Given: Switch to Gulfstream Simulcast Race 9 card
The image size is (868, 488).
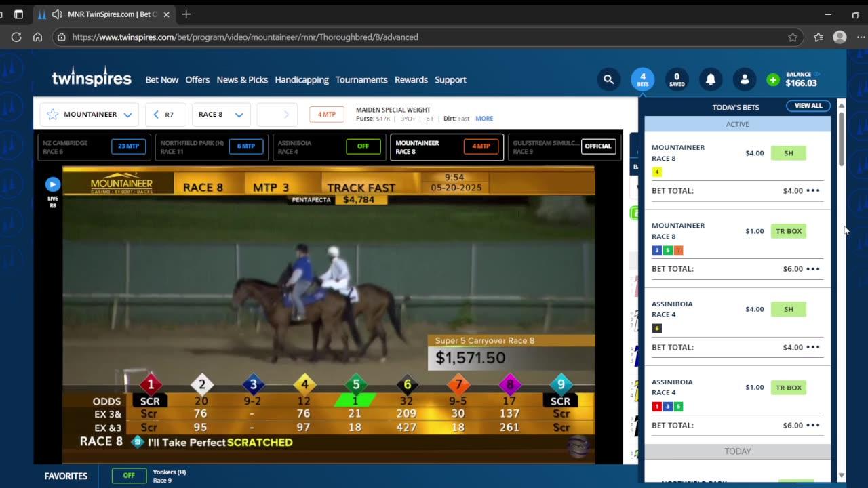Looking at the screenshot, I should tap(564, 147).
